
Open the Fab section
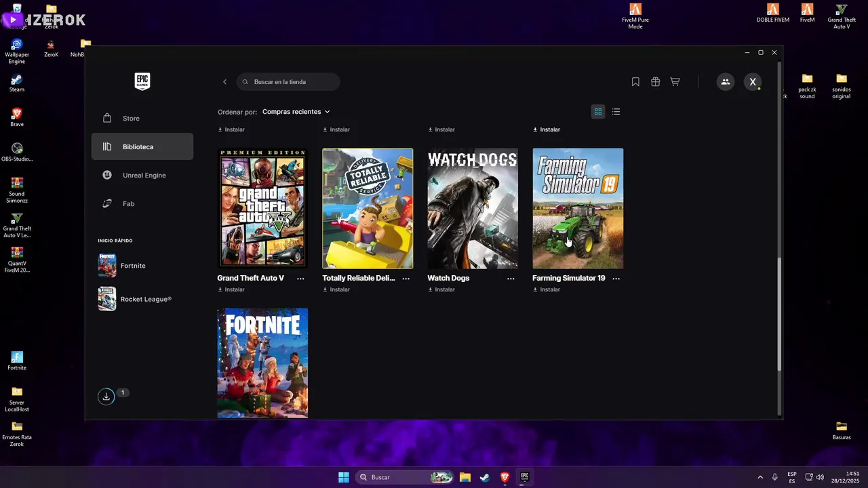(x=142, y=203)
